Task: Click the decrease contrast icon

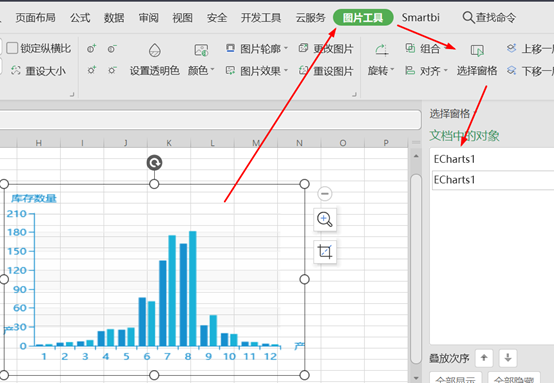Action: click(112, 48)
